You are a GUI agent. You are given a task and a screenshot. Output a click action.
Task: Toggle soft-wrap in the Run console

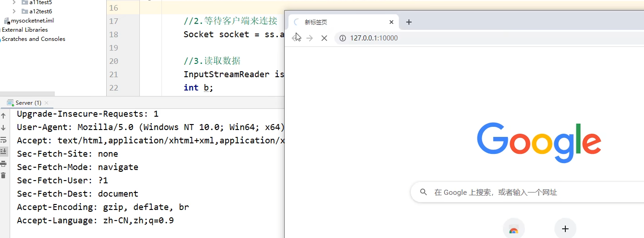click(3, 140)
